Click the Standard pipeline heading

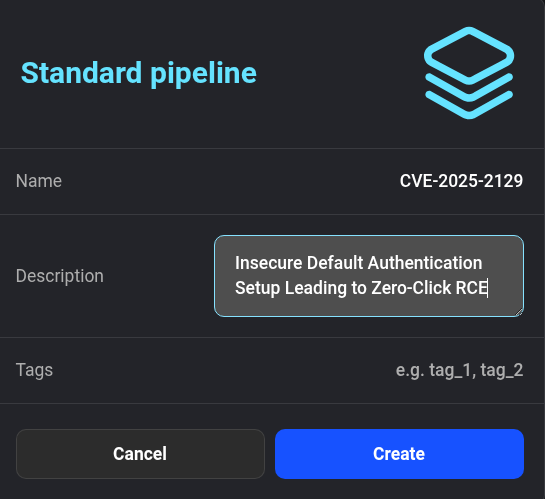point(139,73)
